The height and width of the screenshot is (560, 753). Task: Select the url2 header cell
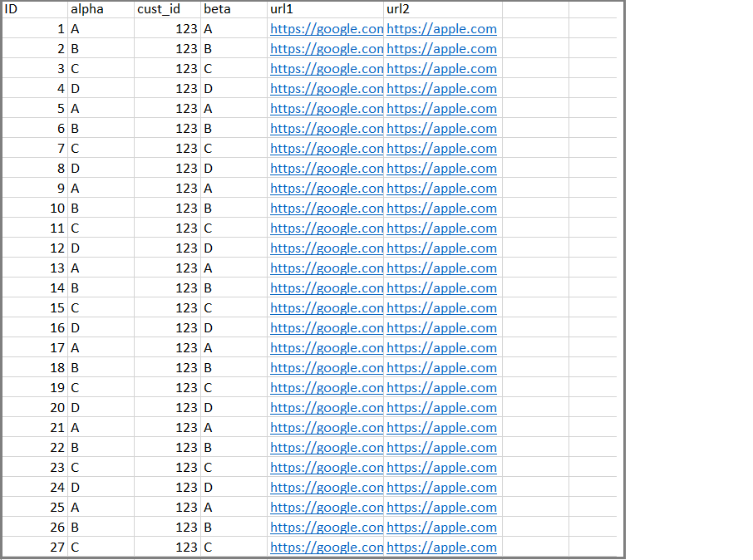click(443, 9)
